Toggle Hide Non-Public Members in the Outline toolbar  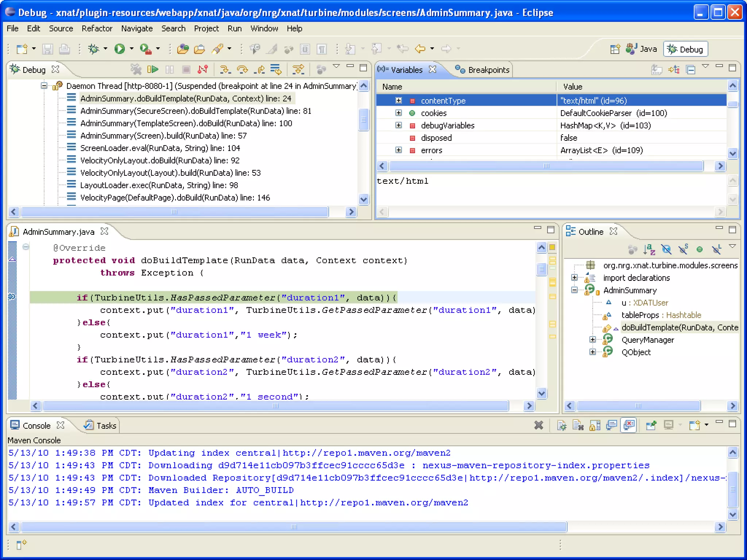tap(699, 249)
